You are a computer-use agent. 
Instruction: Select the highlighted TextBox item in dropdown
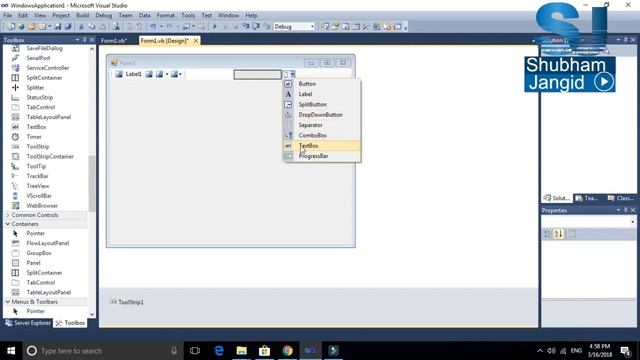[321, 146]
